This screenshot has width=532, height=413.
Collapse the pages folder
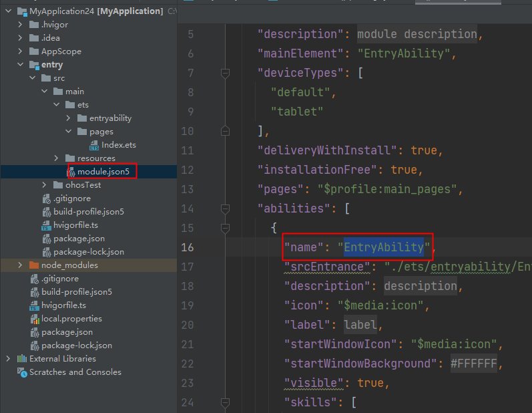coord(69,132)
